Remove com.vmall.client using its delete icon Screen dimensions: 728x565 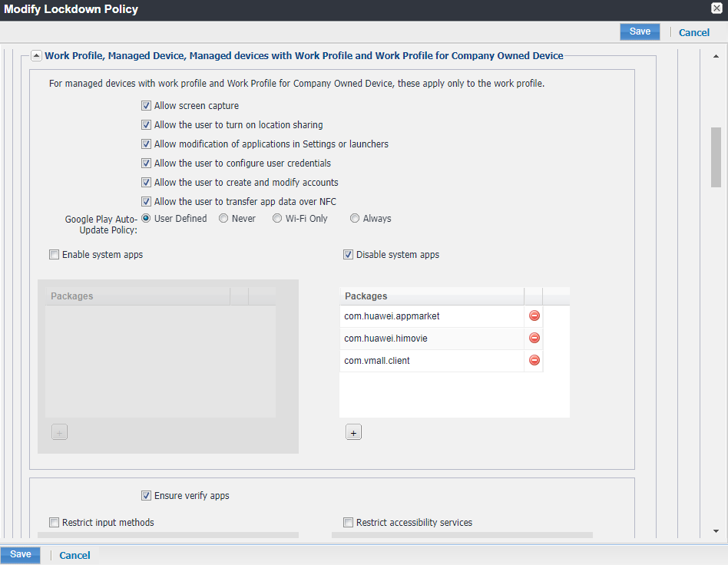pyautogui.click(x=534, y=359)
